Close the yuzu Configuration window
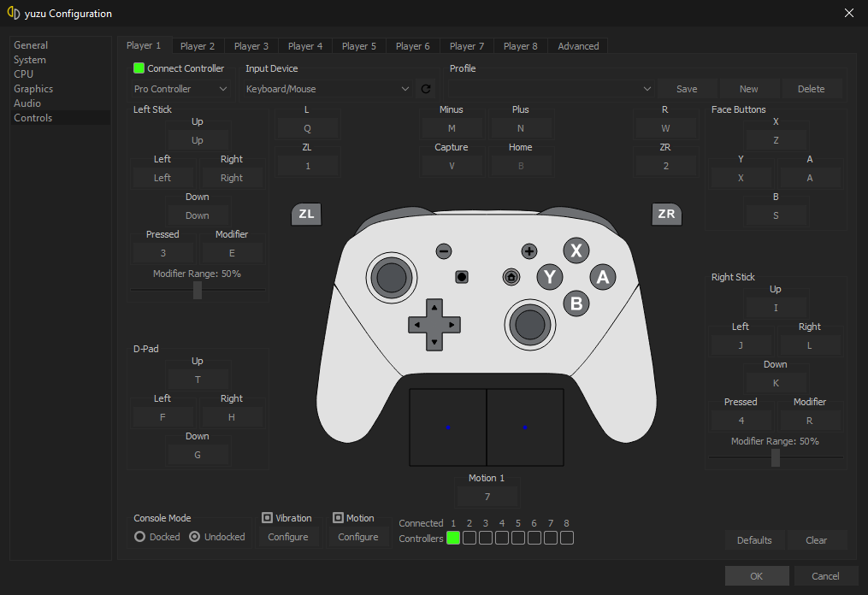 click(x=848, y=13)
